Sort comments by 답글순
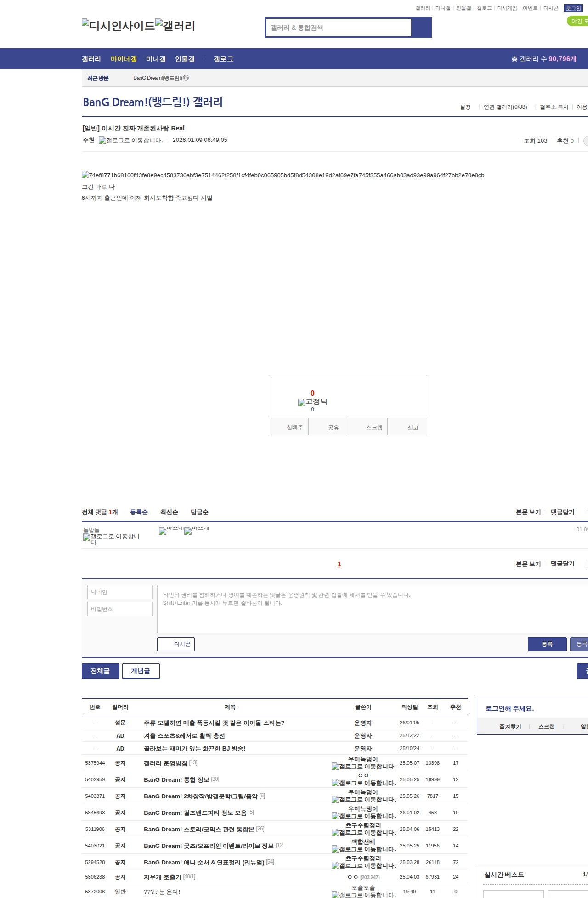The width and height of the screenshot is (588, 898). tap(199, 512)
